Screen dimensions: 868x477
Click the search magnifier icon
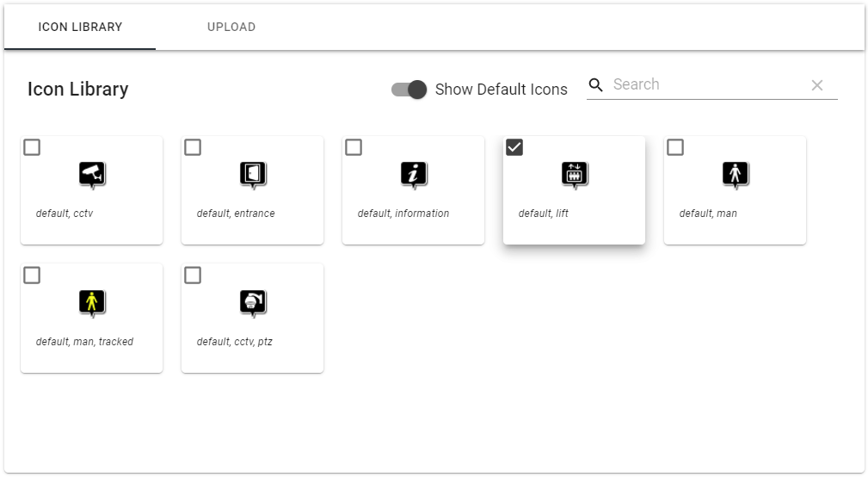[x=595, y=84]
